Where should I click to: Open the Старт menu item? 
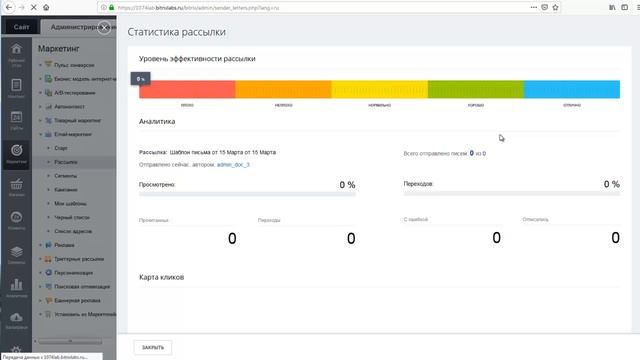point(61,148)
